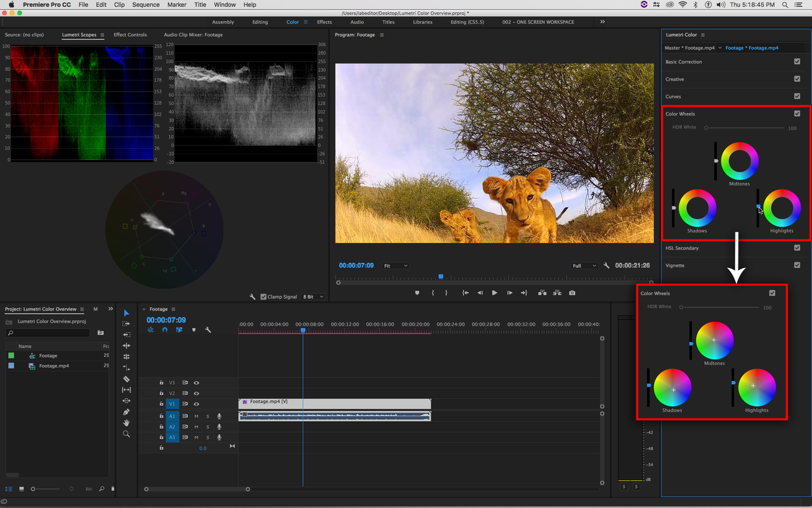Open the playback resolution Full dropdown
The width and height of the screenshot is (812, 508).
[x=584, y=265]
